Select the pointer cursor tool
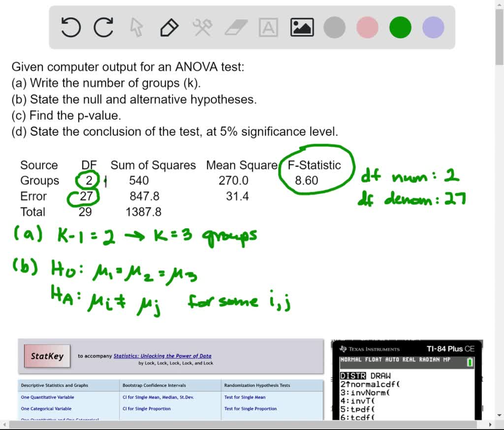This screenshot has width=504, height=430. pos(137,28)
